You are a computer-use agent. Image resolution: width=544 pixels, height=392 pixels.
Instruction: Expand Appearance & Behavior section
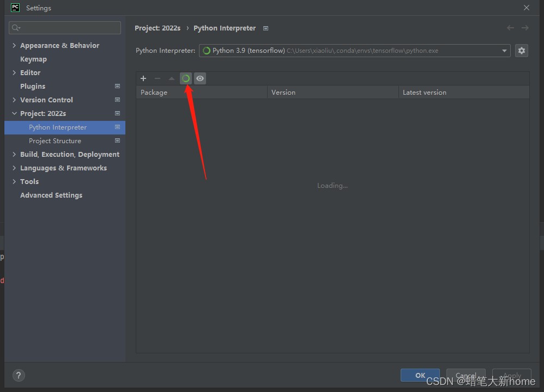[14, 45]
